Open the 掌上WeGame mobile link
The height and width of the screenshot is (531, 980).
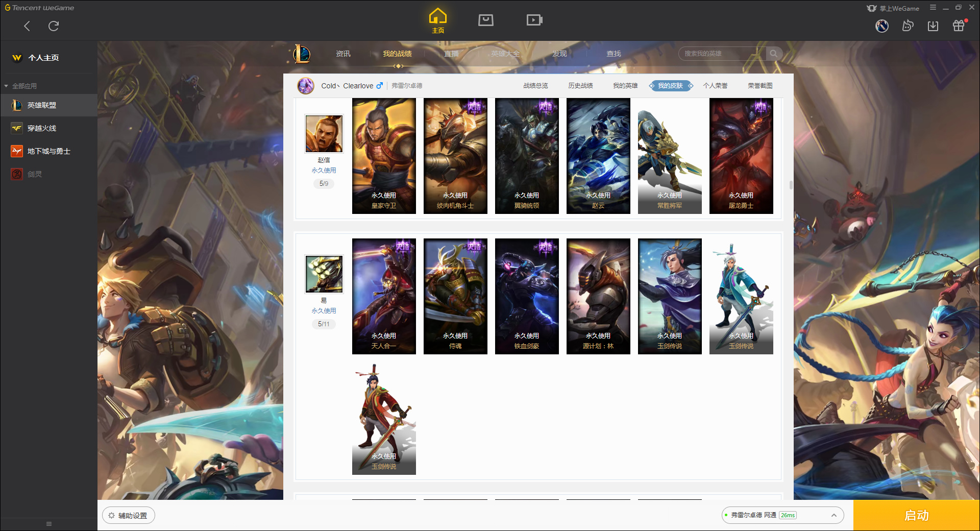click(893, 8)
